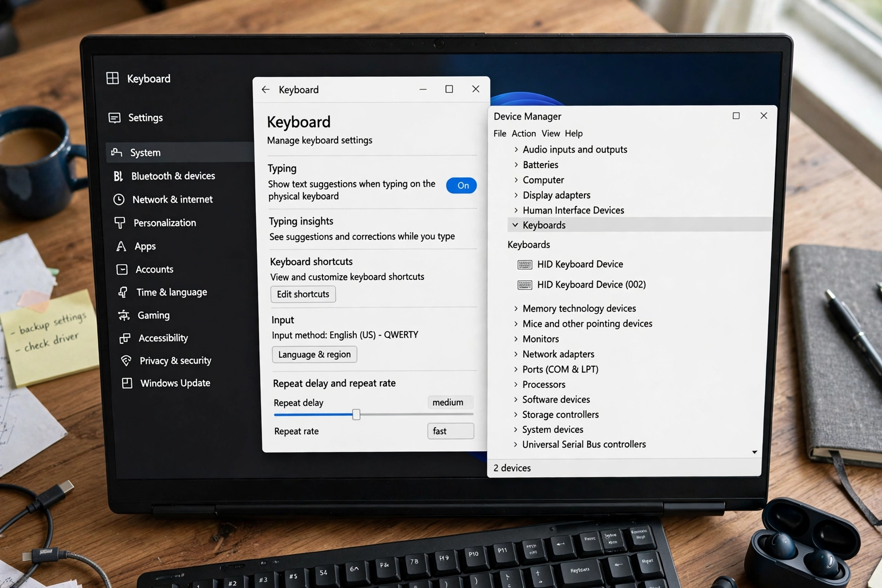Open the Help menu in Device Manager
The width and height of the screenshot is (882, 588).
click(574, 133)
